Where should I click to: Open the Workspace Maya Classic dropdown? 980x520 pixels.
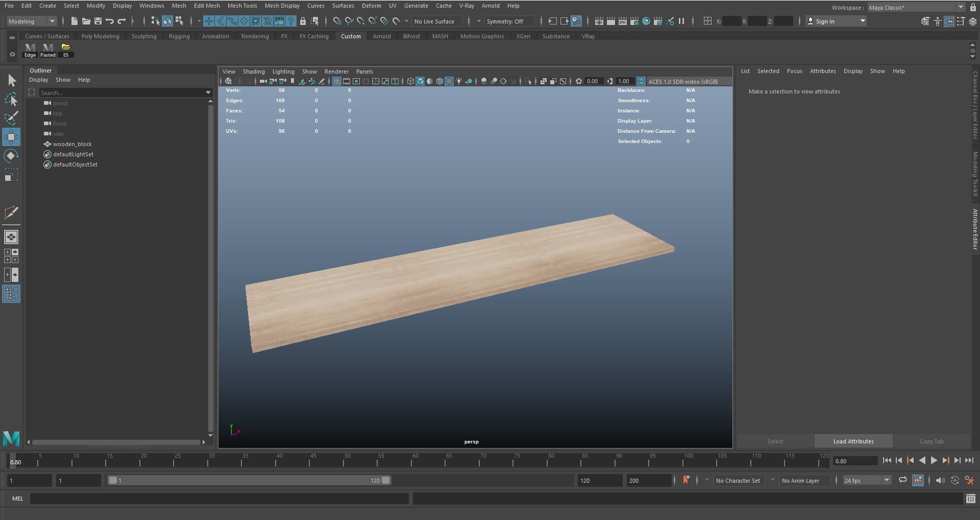(916, 7)
